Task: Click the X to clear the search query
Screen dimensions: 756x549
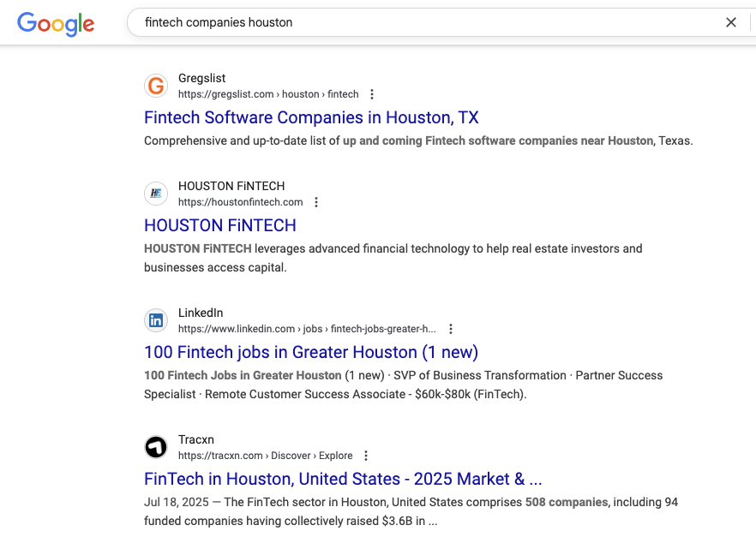Action: tap(731, 22)
